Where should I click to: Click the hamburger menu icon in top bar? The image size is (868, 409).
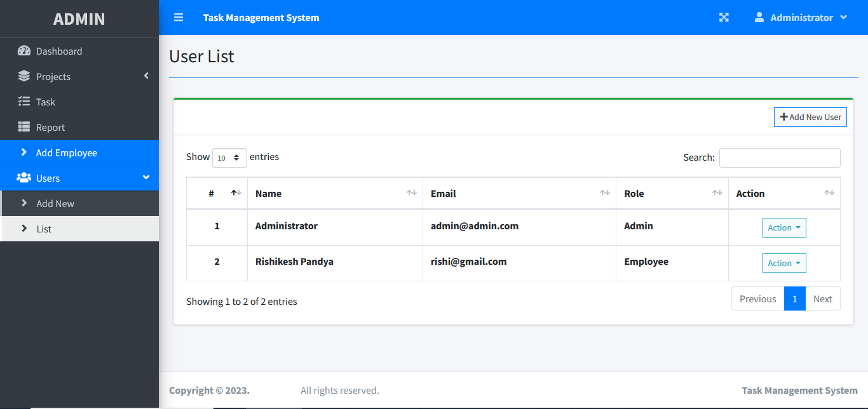[179, 18]
